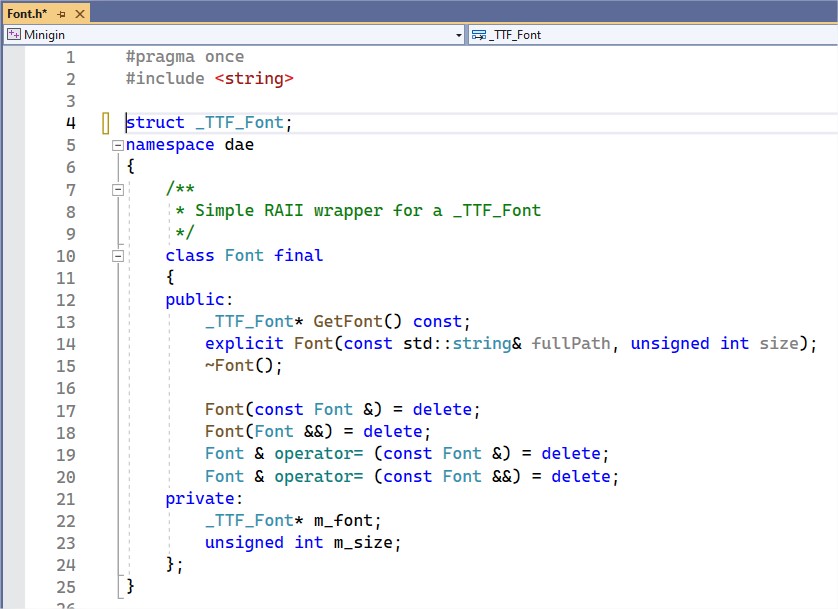The image size is (838, 609).
Task: Collapse the RAII comment block
Action: click(x=118, y=189)
